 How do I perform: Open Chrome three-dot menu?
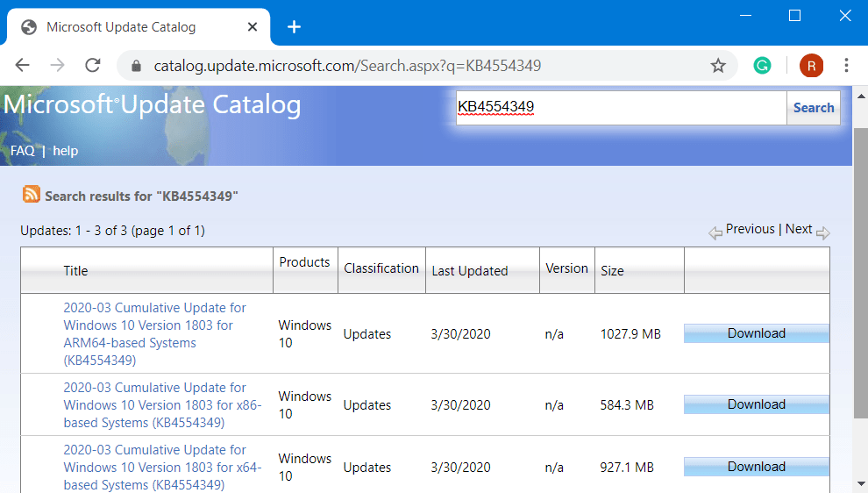coord(846,66)
